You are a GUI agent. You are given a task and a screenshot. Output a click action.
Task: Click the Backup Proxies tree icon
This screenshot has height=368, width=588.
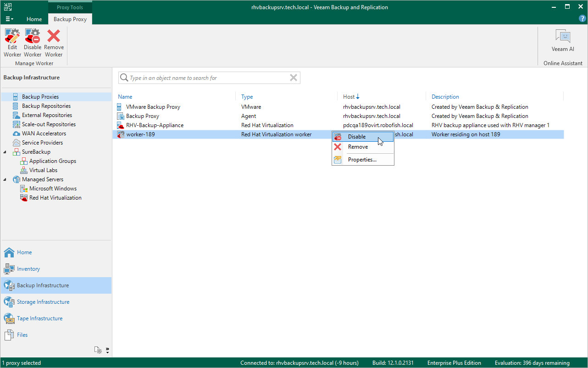coord(16,97)
